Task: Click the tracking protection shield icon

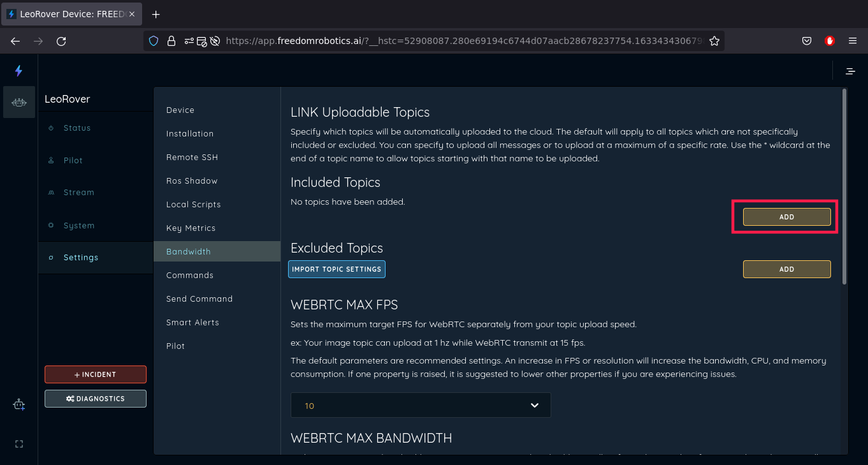Action: (154, 41)
